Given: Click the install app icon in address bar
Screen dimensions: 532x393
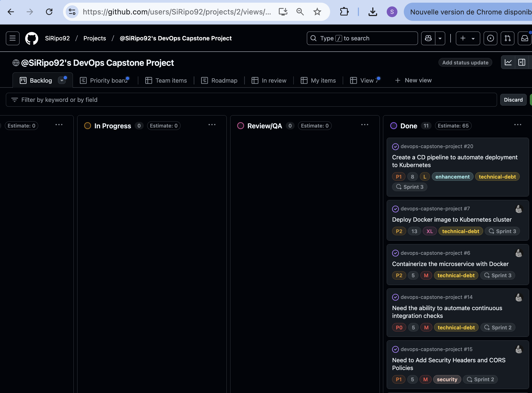Looking at the screenshot, I should coord(283,12).
